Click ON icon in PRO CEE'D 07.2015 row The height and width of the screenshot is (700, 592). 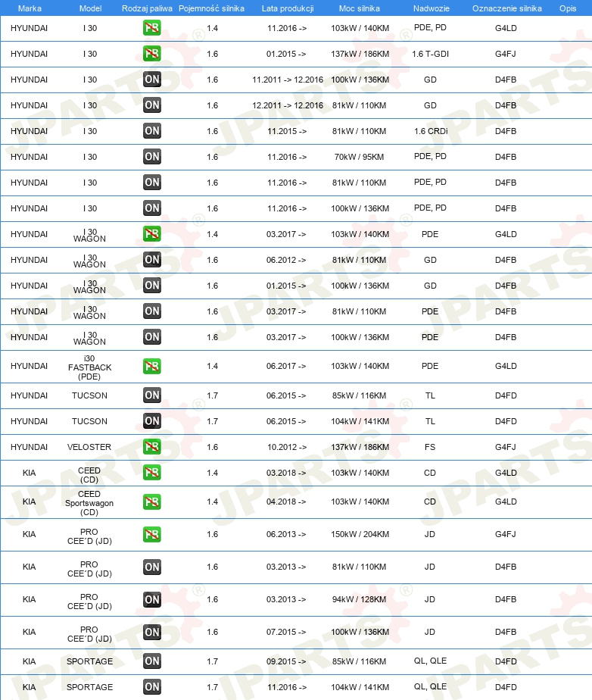click(x=151, y=633)
